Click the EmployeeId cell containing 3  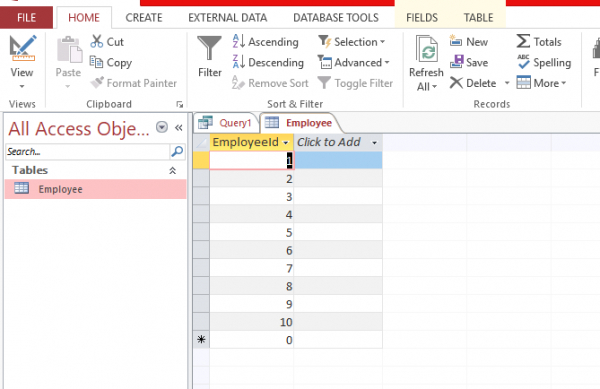coord(251,197)
